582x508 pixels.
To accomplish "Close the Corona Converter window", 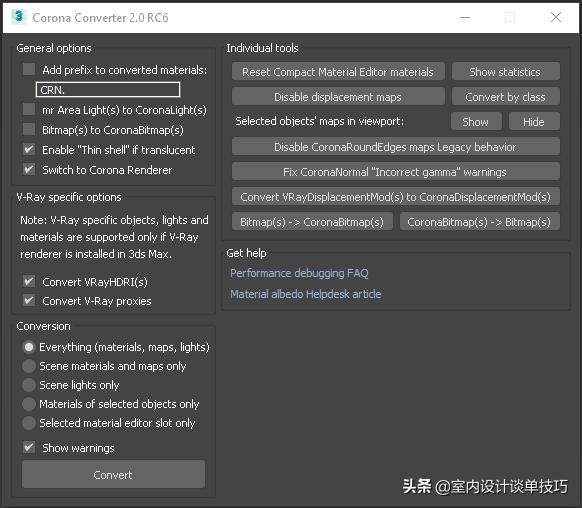I will [x=556, y=17].
